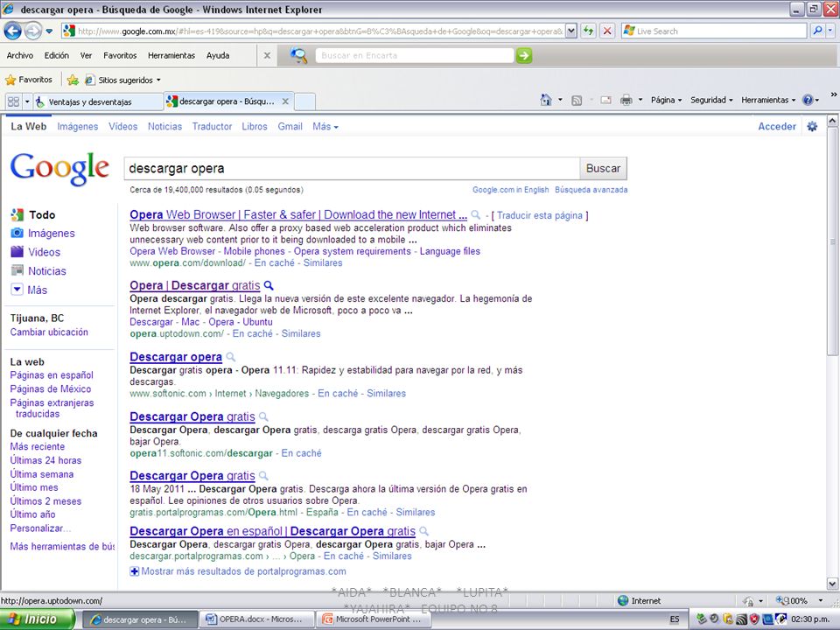Click the 'Buscar en Encarta' input
Screen dimensions: 840x630
point(414,55)
